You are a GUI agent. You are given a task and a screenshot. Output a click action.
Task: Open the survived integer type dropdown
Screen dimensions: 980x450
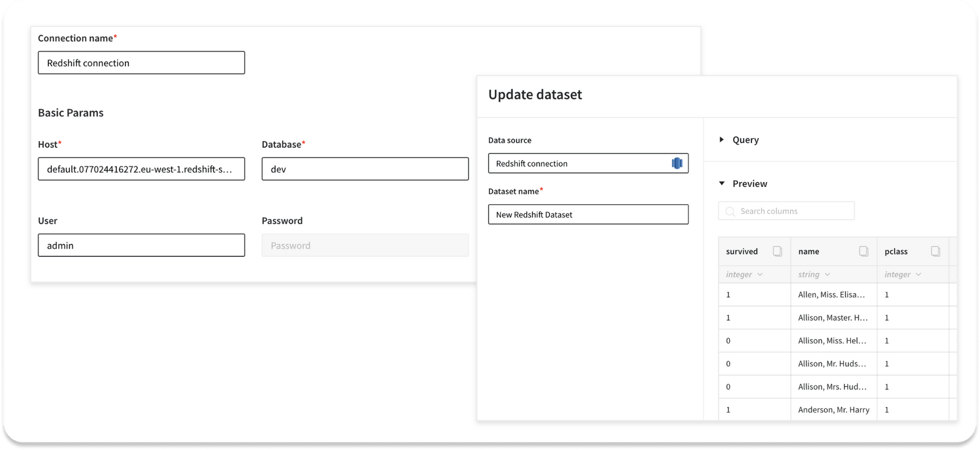(745, 275)
